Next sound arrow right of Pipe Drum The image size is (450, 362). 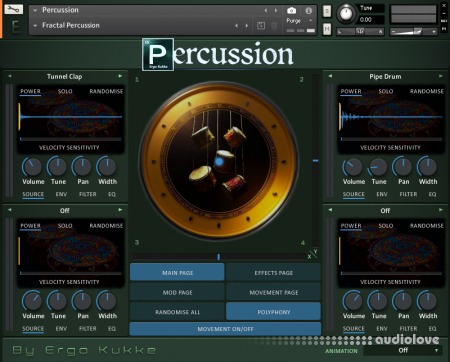(x=441, y=76)
